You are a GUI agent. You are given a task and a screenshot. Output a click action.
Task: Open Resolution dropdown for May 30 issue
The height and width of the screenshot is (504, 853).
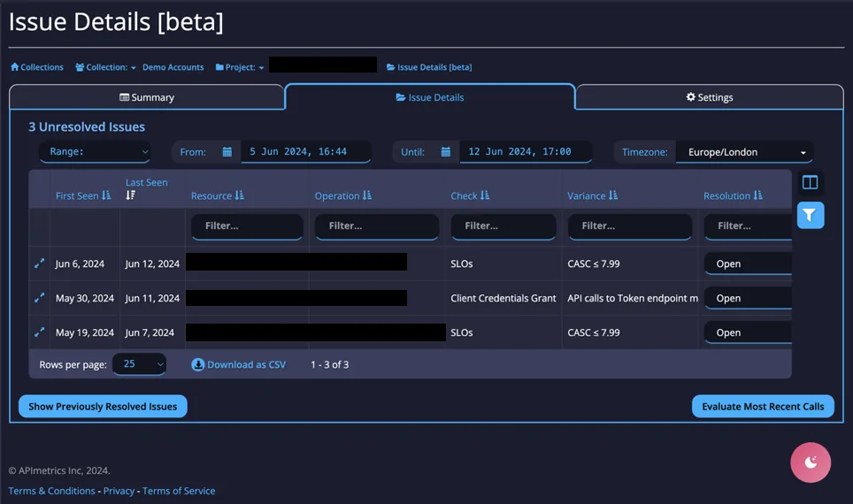pyautogui.click(x=748, y=298)
